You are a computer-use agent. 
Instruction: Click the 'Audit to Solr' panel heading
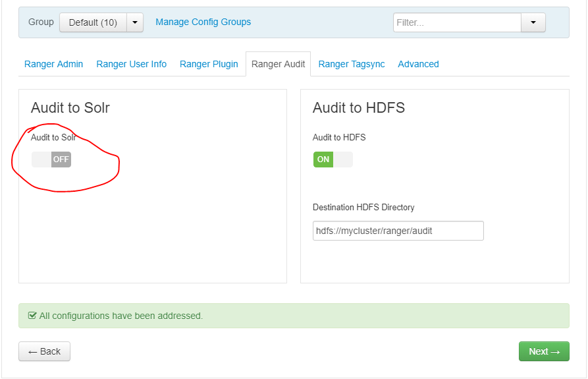[x=70, y=107]
